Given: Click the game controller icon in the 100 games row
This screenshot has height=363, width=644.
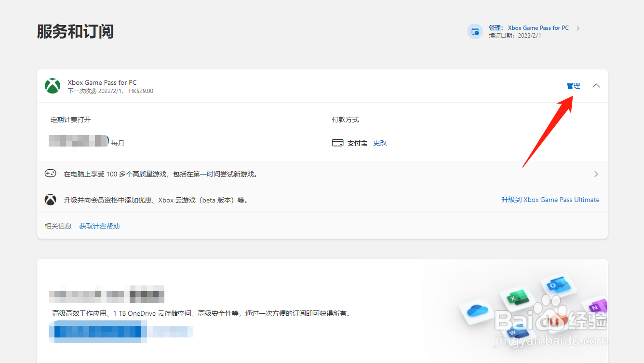Looking at the screenshot, I should pyautogui.click(x=51, y=174).
